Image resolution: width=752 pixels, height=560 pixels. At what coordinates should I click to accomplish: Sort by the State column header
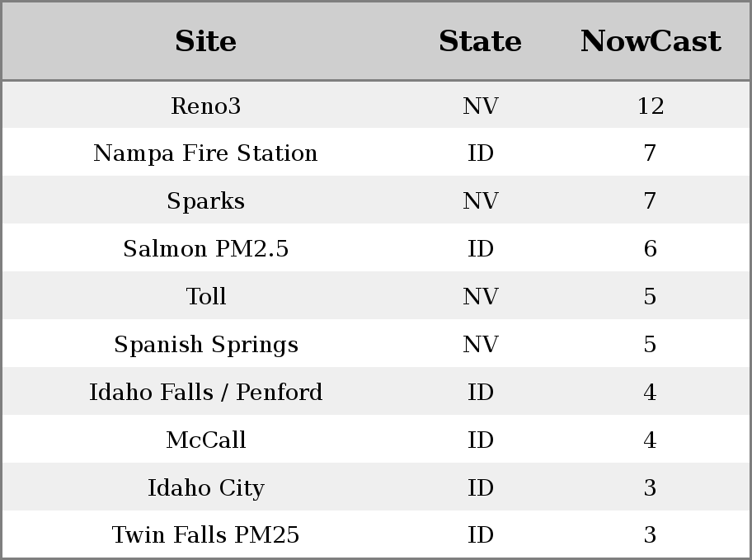[480, 41]
